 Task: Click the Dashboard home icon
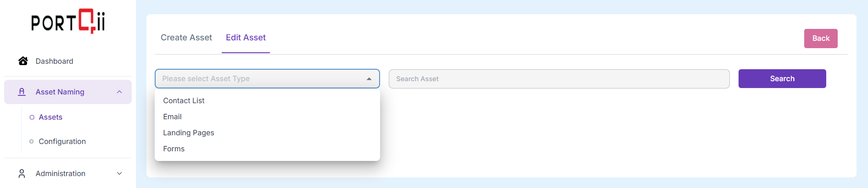(x=23, y=61)
